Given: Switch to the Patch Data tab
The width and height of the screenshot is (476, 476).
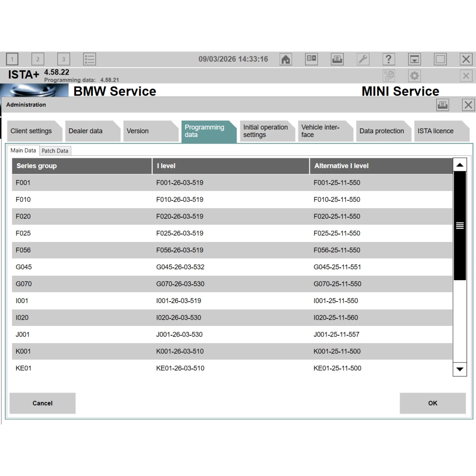Looking at the screenshot, I should click(x=55, y=151).
